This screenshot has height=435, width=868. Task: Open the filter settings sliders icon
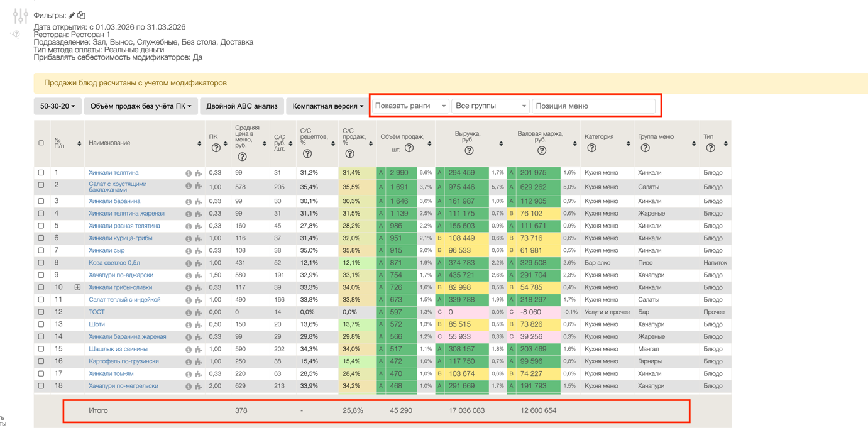[x=20, y=16]
